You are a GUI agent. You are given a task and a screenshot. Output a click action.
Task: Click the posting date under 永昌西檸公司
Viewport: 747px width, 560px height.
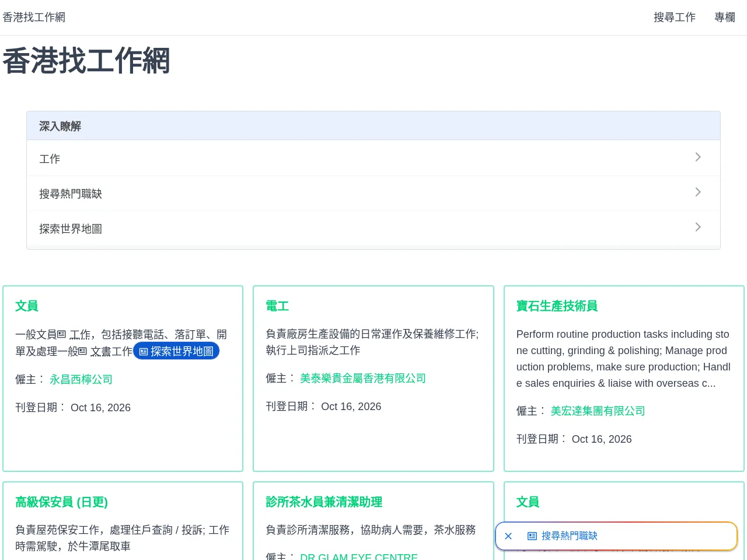click(x=73, y=408)
